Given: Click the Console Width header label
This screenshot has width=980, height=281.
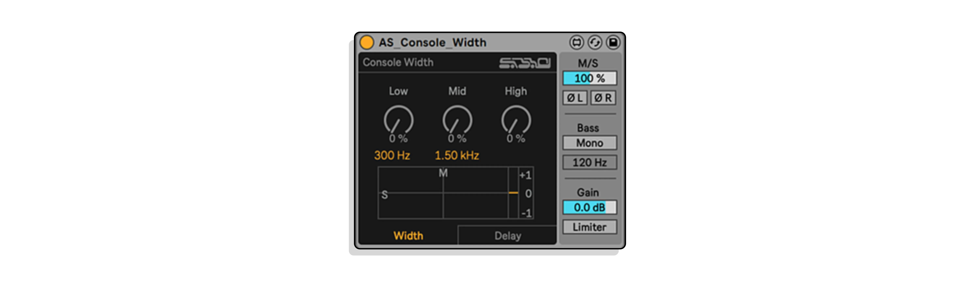Looking at the screenshot, I should [398, 62].
